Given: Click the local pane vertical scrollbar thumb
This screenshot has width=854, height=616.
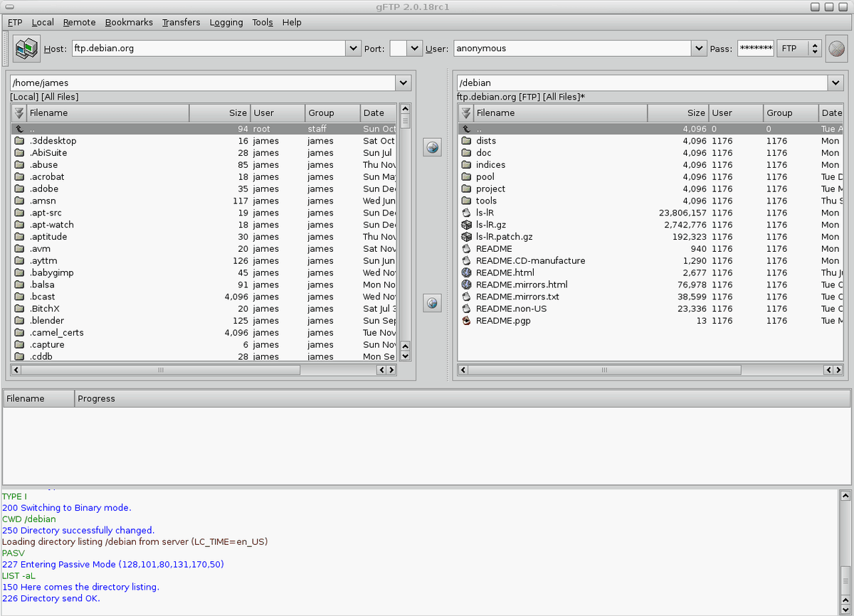Looking at the screenshot, I should click(405, 122).
